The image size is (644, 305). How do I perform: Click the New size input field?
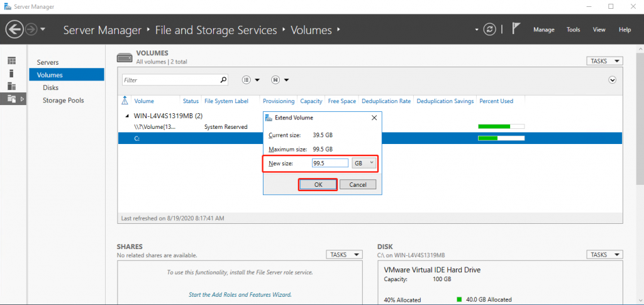330,163
